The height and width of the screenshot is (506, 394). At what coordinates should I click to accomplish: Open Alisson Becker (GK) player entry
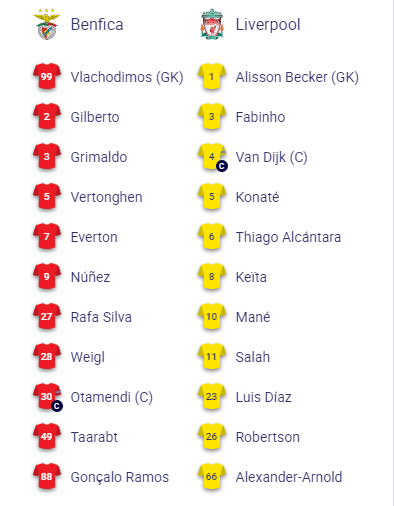297,77
